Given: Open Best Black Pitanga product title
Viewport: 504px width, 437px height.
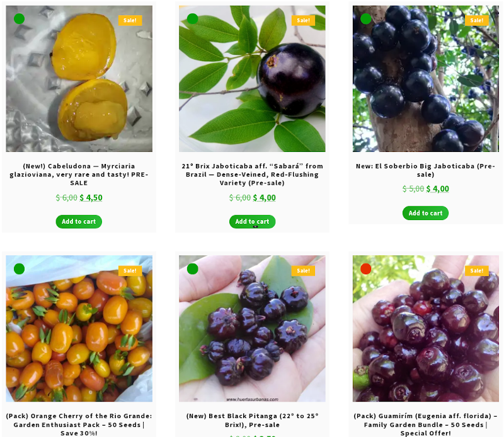Looking at the screenshot, I should point(253,420).
